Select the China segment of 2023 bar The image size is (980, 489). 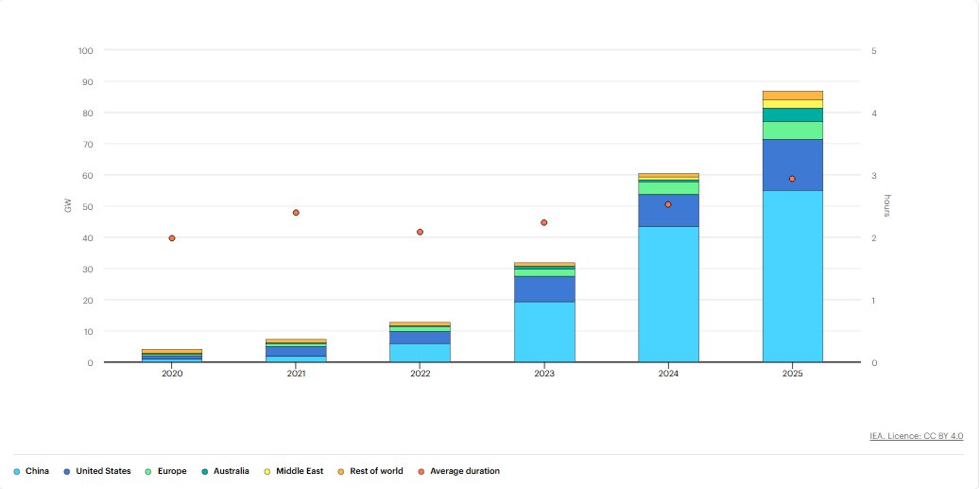[x=544, y=332]
